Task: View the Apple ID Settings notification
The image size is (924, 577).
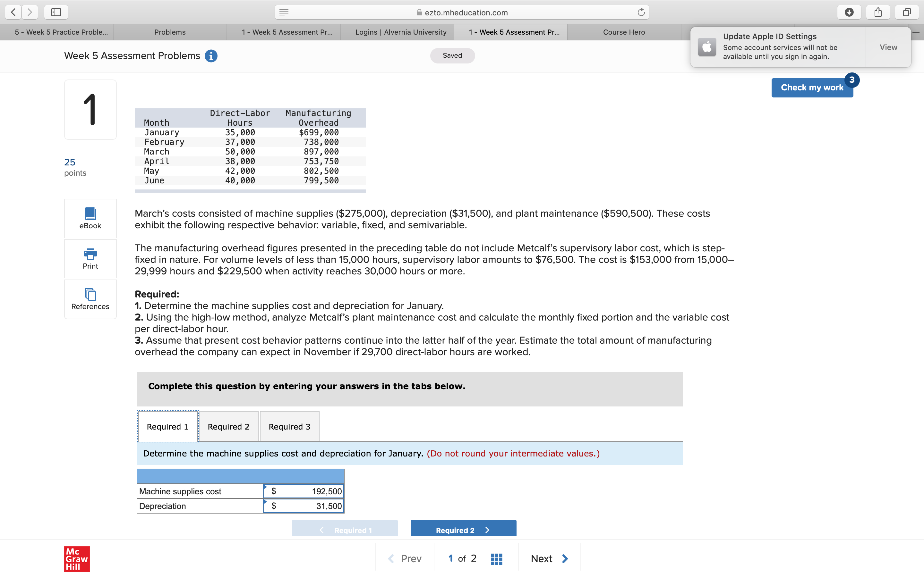Action: 888,47
